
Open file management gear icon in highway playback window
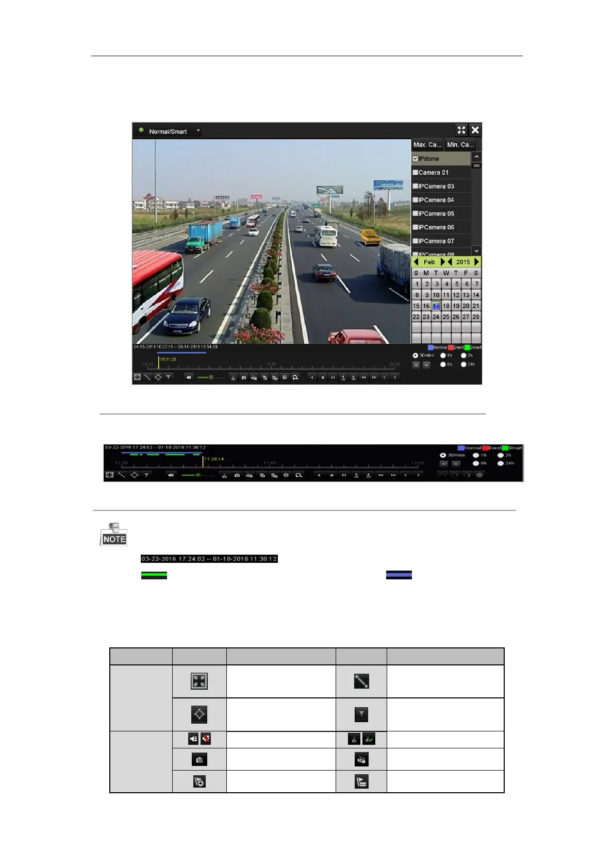click(285, 377)
